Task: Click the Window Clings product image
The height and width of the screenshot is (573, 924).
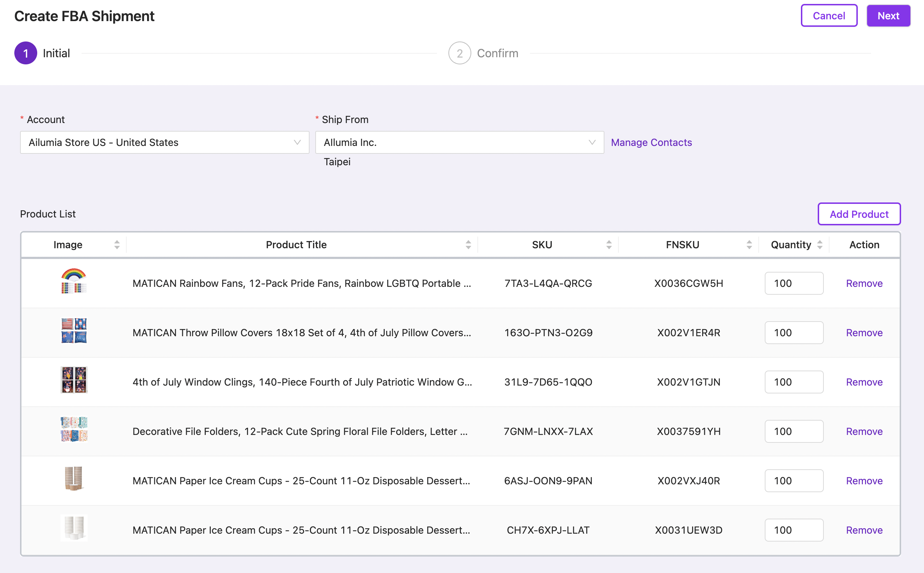Action: pos(74,380)
